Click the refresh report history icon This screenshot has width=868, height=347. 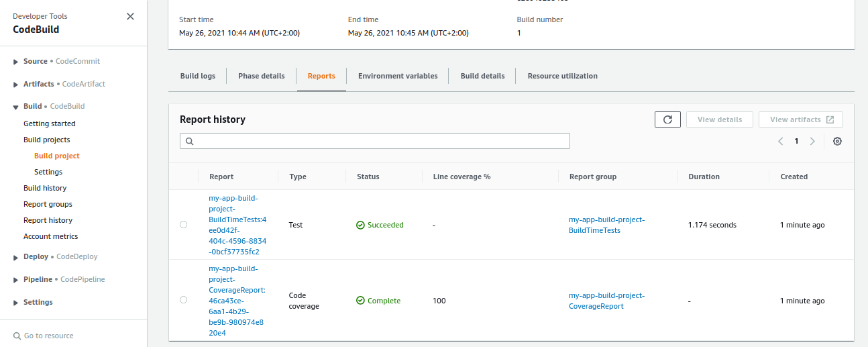pyautogui.click(x=667, y=119)
